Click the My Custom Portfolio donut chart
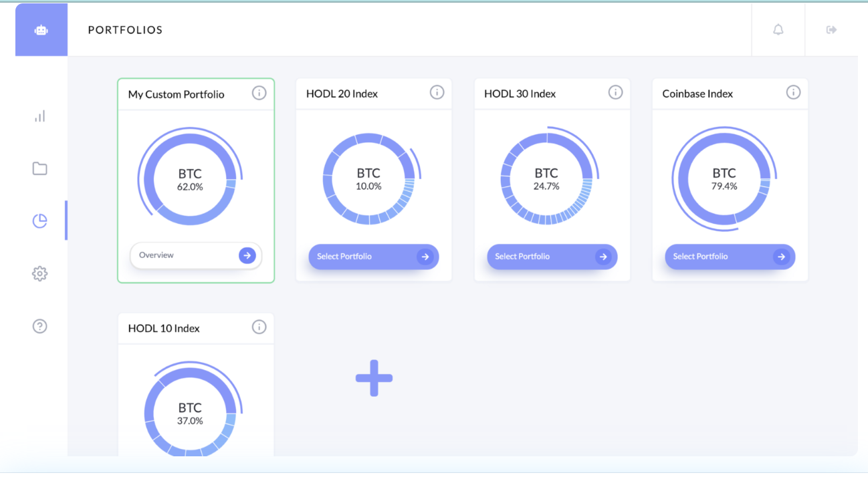Image resolution: width=868 pixels, height=477 pixels. (190, 179)
